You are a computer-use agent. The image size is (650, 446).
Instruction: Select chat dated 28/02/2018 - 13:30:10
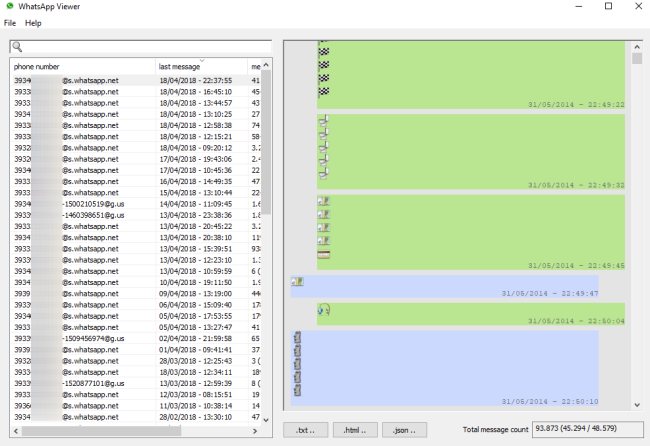tap(136, 417)
